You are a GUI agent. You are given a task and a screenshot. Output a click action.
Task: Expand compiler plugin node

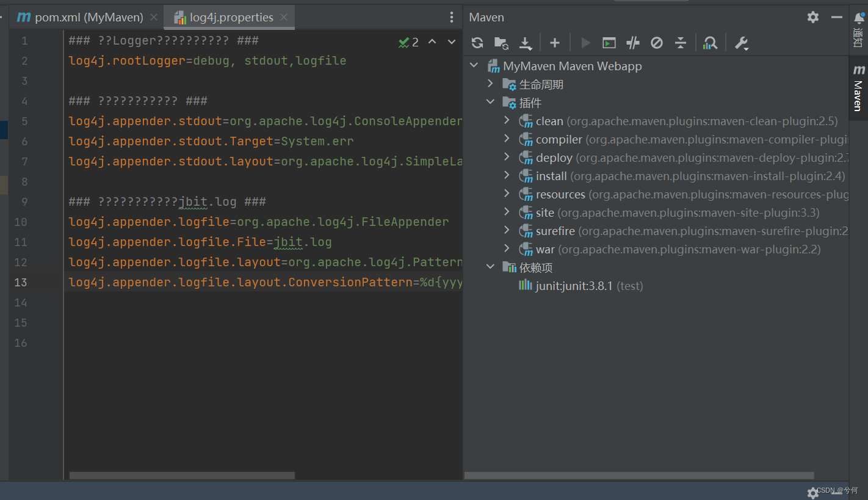coord(507,139)
